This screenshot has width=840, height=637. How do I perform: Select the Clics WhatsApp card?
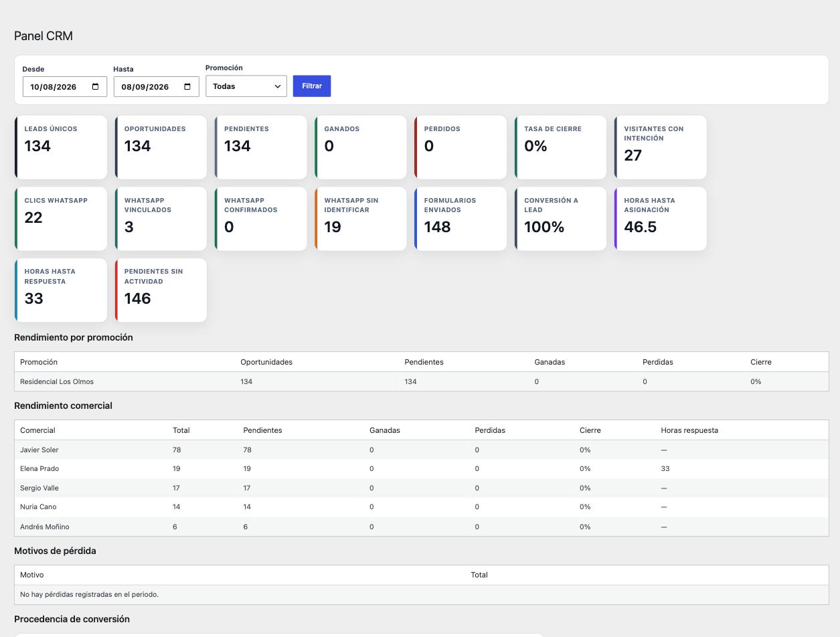61,219
